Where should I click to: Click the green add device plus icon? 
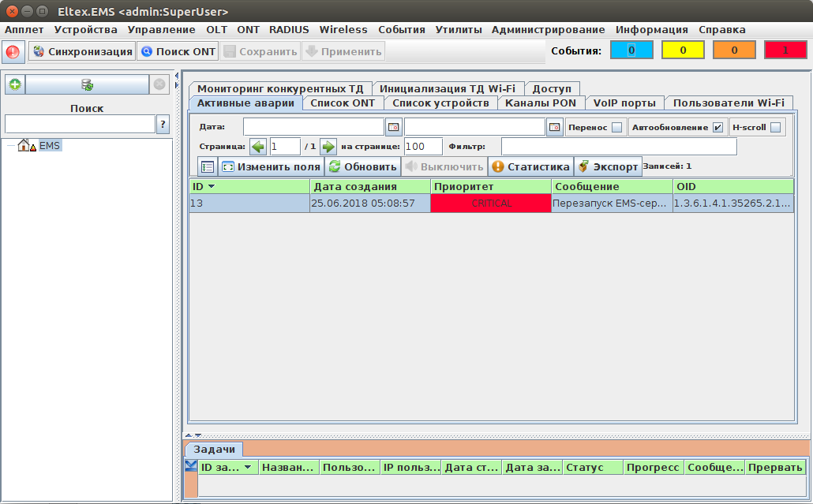tap(15, 84)
